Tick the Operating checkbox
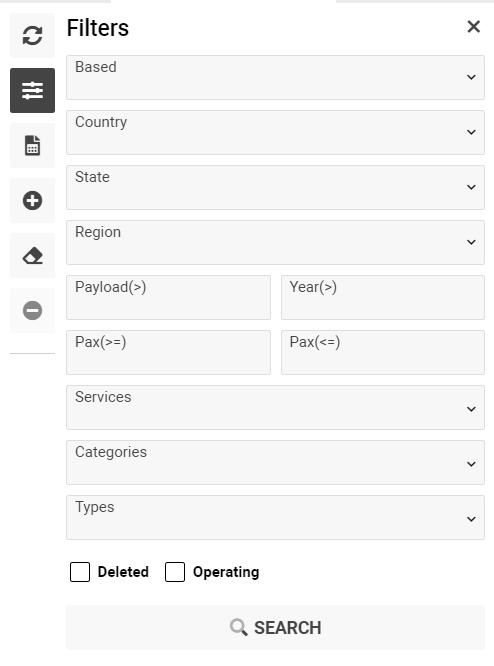This screenshot has height=666, width=494. 175,572
